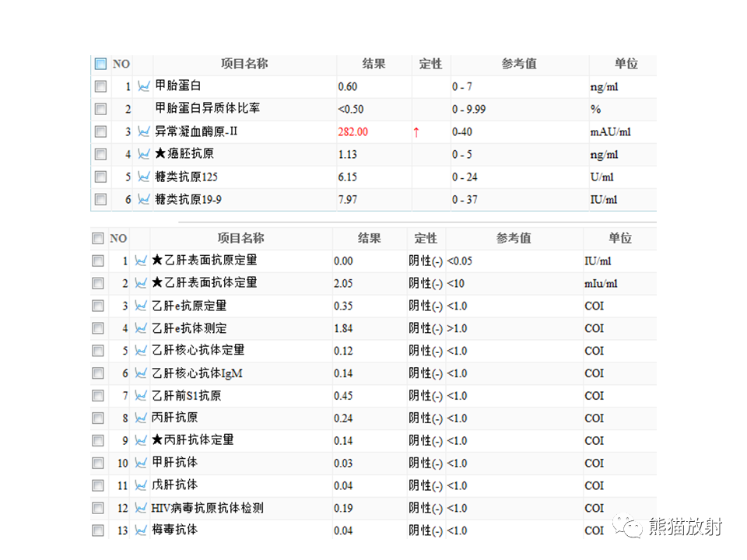Check the box for 丙肝抗体定量 row
The image size is (747, 560).
[x=98, y=440]
